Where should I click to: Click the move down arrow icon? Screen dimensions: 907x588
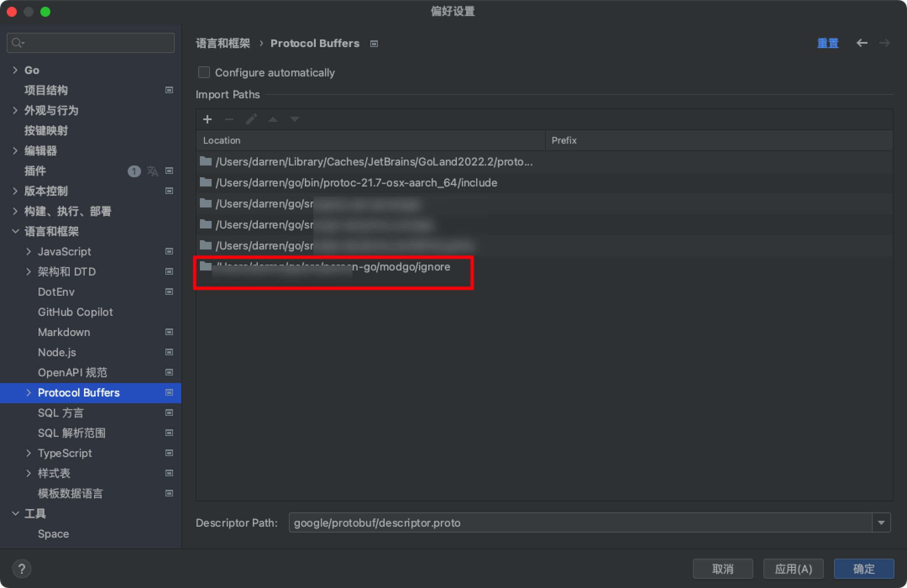[295, 119]
